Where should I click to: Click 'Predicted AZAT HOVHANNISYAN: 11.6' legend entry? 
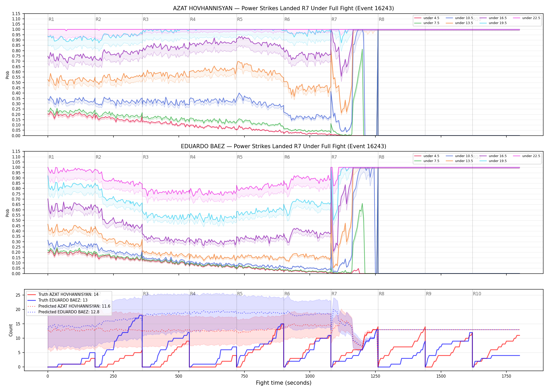coord(69,306)
